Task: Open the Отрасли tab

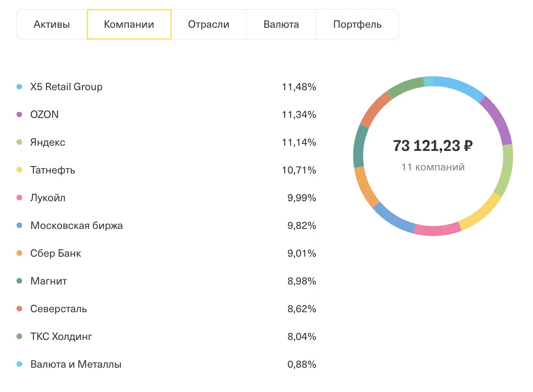Action: (208, 24)
